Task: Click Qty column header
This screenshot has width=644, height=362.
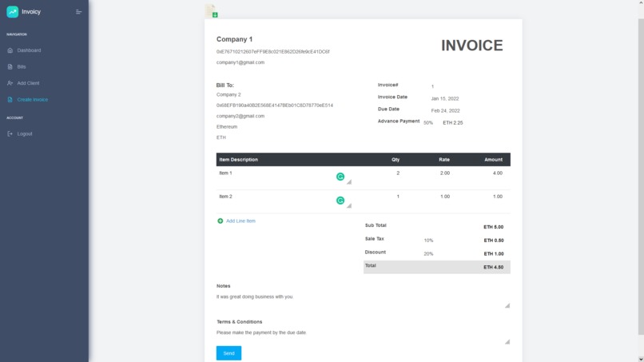Action: point(395,160)
